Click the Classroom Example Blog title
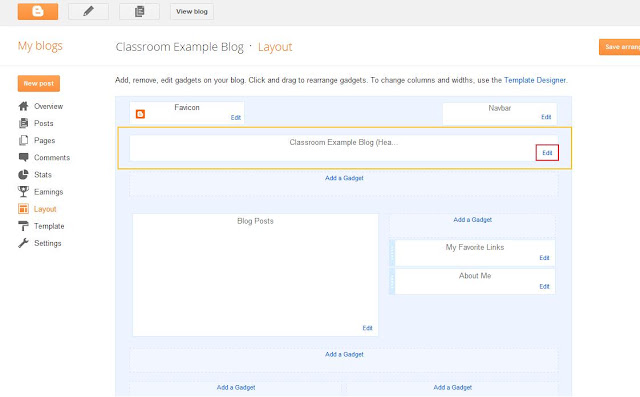640x397 pixels. pyautogui.click(x=180, y=47)
